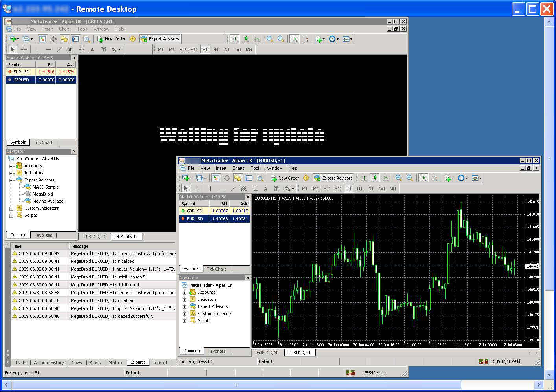
Task: Open Profiles dropdown in back window toolbar
Action: click(x=28, y=39)
